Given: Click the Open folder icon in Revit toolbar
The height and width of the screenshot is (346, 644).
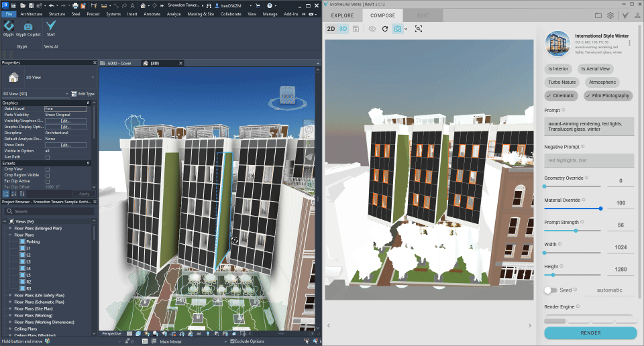Looking at the screenshot, I should (23, 6).
